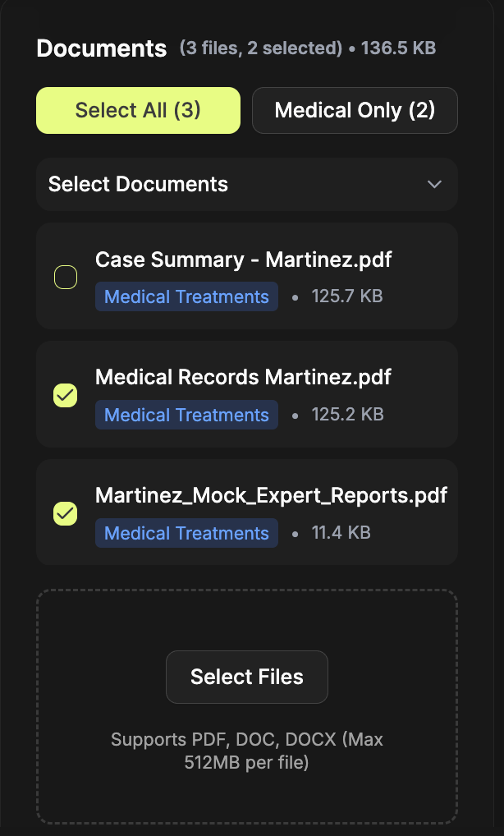Image resolution: width=504 pixels, height=836 pixels.
Task: Click the 136.5 KB total size indicator
Action: [x=398, y=48]
